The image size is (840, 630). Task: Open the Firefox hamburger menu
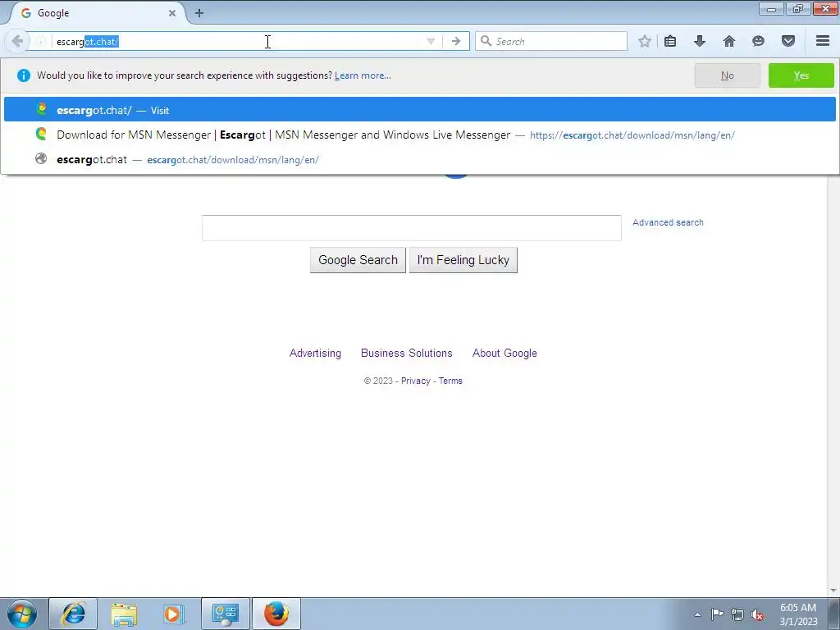823,41
